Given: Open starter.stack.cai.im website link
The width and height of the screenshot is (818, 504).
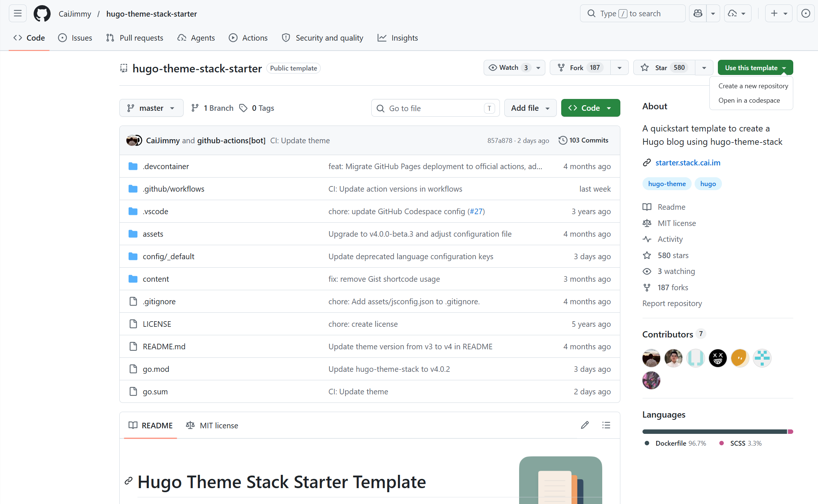Looking at the screenshot, I should [x=688, y=163].
